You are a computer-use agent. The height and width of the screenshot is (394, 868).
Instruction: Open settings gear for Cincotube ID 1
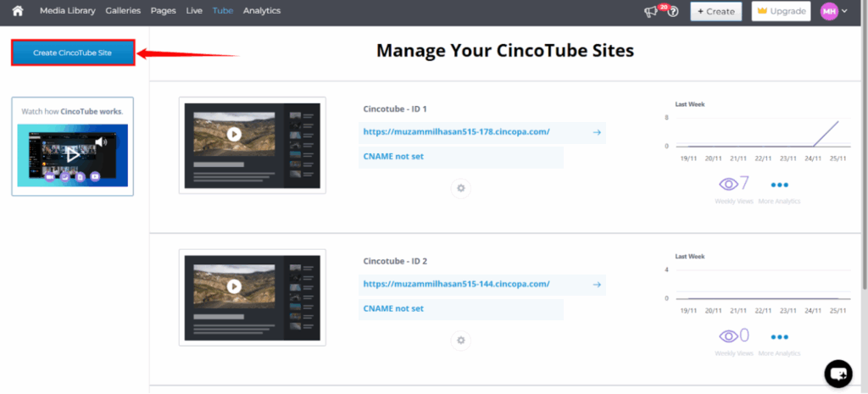461,188
